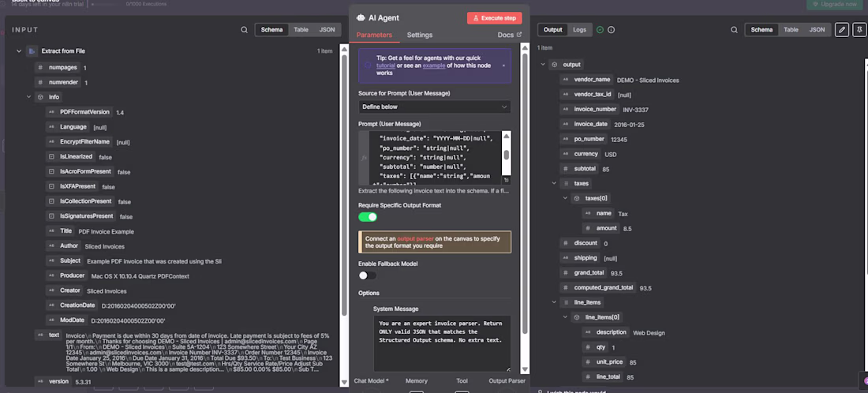Click the search icon in the Output panel

click(734, 30)
